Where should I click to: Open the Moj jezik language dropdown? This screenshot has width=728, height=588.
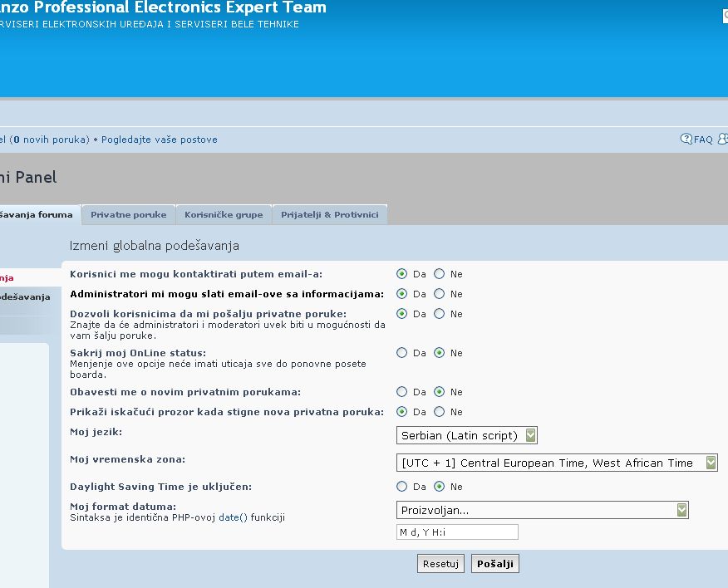(467, 435)
